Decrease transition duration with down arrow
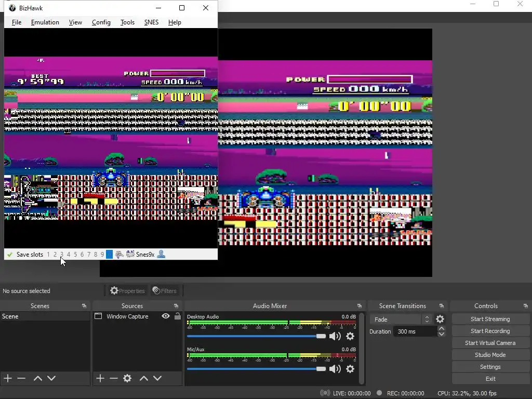 coord(441,334)
